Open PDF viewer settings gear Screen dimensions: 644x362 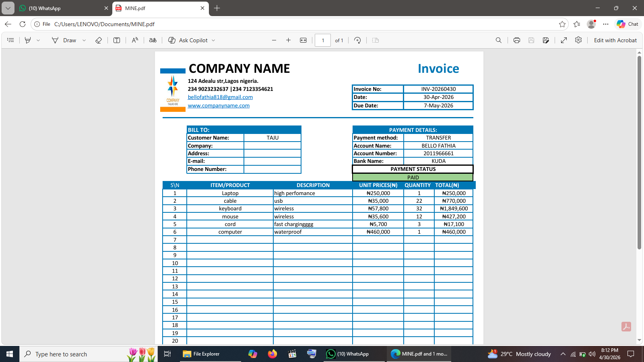point(578,40)
